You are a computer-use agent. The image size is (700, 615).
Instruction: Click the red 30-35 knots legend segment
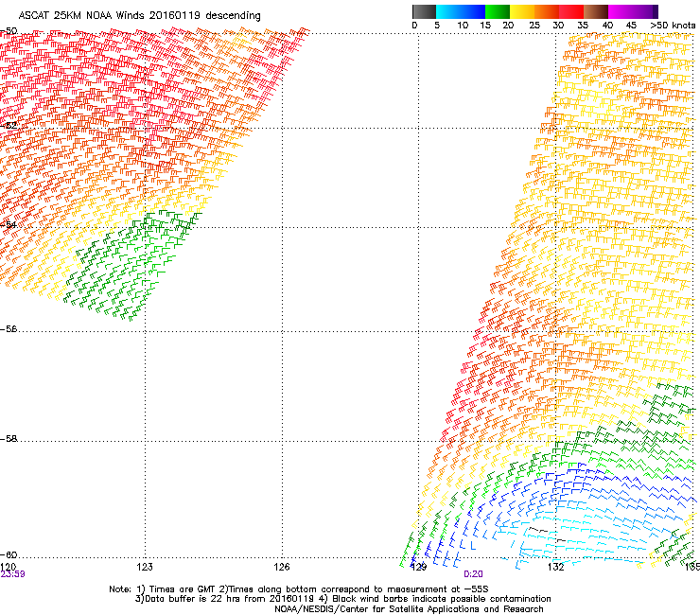571,11
